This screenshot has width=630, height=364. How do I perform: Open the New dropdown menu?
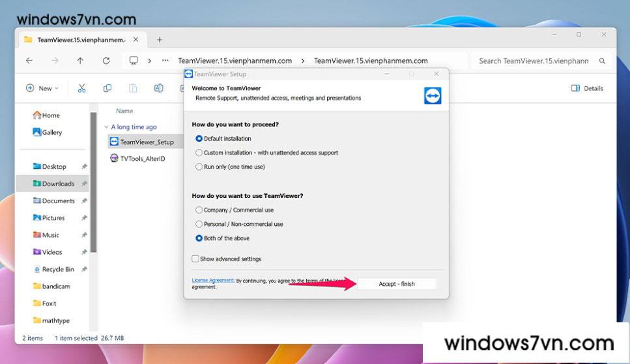[x=42, y=89]
